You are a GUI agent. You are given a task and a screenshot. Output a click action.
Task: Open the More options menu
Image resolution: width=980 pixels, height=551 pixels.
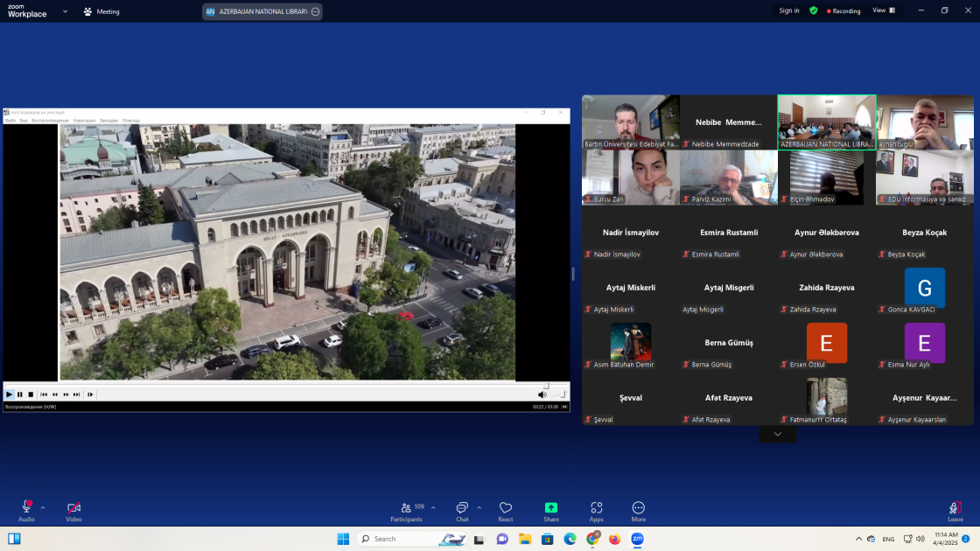pyautogui.click(x=638, y=512)
